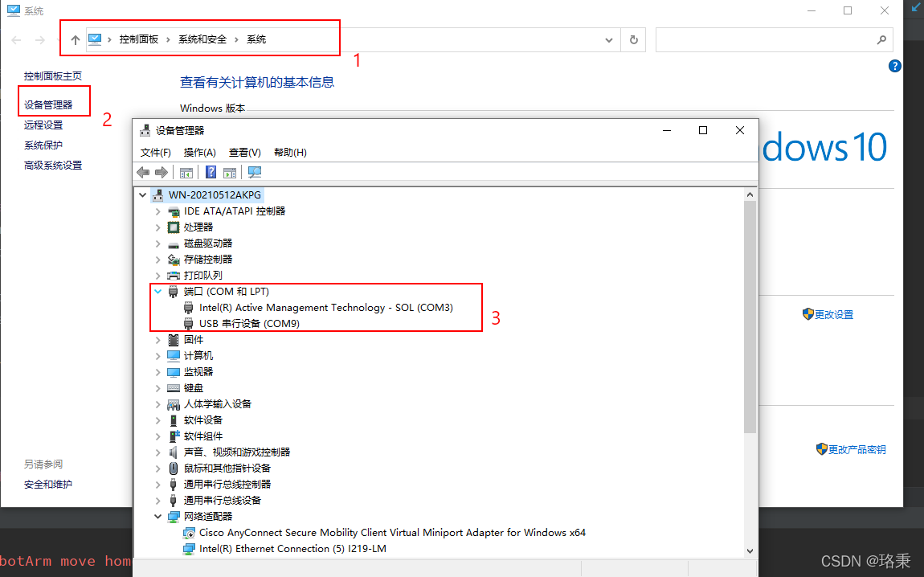Collapse the 网络适配器 node
The image size is (924, 577).
pos(158,516)
